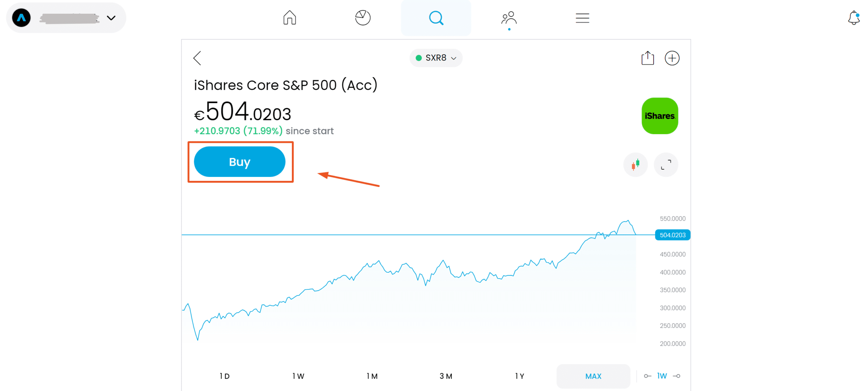Click the since start performance text
The image size is (868, 391).
264,131
